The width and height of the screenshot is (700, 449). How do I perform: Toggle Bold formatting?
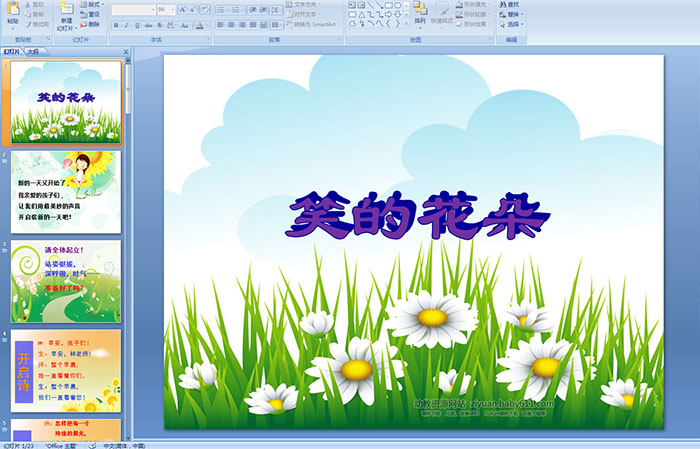coord(116,25)
